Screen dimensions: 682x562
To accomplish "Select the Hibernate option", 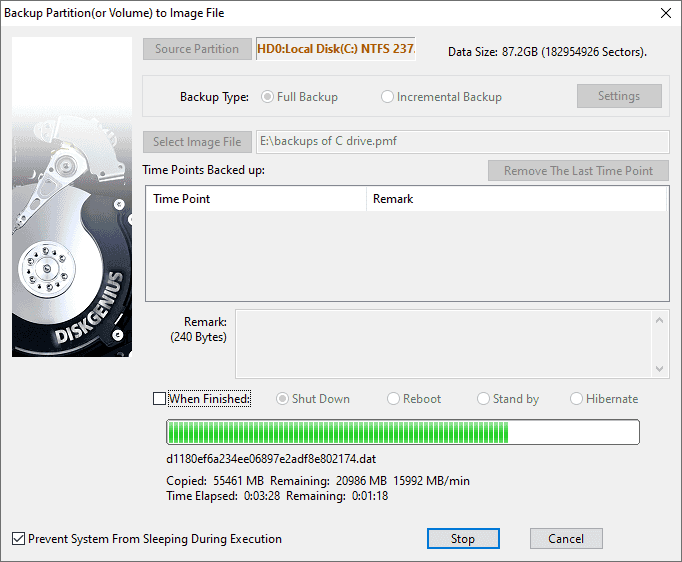I will pyautogui.click(x=577, y=399).
